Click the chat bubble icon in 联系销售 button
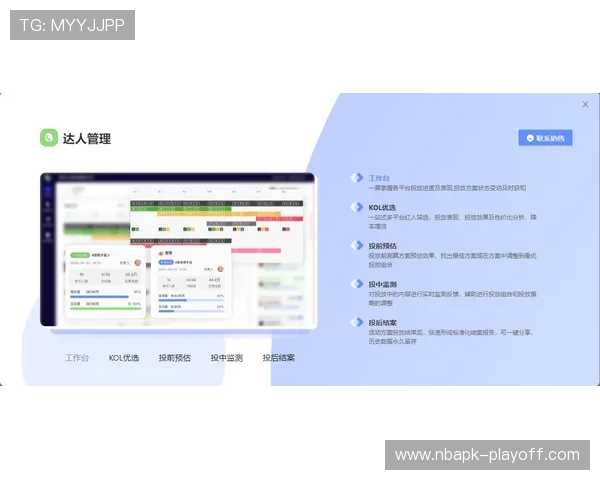The height and width of the screenshot is (480, 600). click(x=530, y=138)
